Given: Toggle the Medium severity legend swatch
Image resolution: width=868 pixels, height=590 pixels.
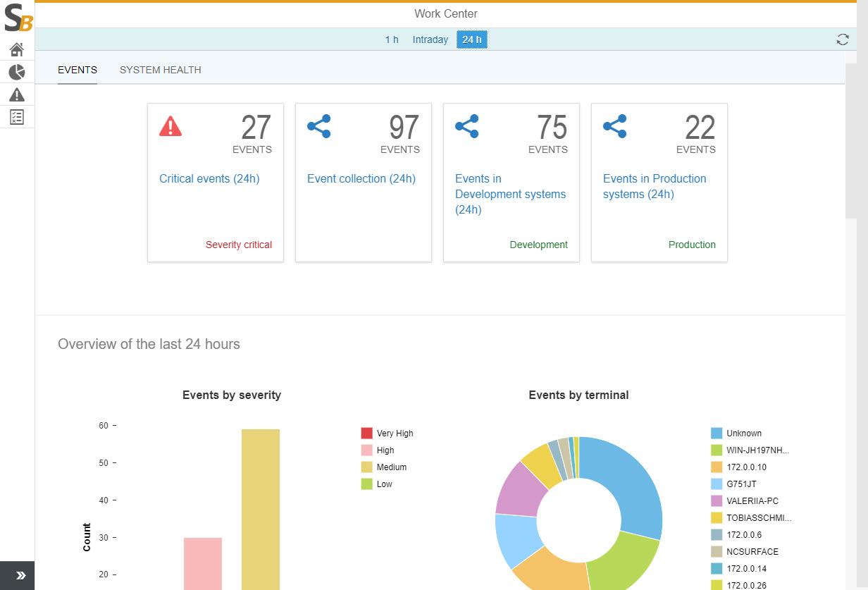Looking at the screenshot, I should point(366,467).
